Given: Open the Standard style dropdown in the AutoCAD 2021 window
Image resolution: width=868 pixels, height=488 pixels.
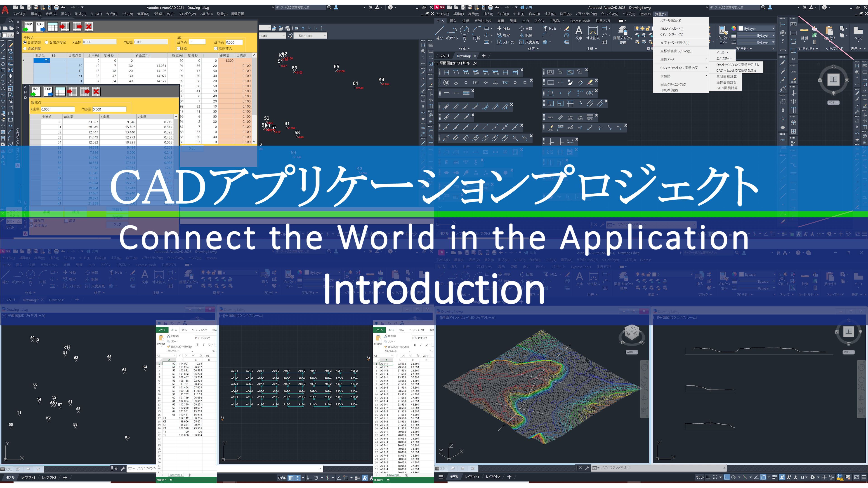Looking at the screenshot, I should click(311, 35).
